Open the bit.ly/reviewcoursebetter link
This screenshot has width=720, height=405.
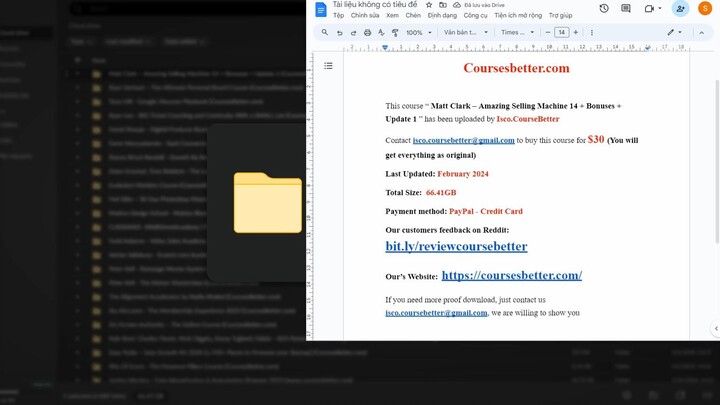[456, 246]
